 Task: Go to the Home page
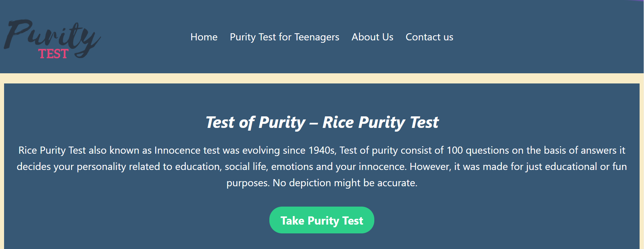point(204,37)
